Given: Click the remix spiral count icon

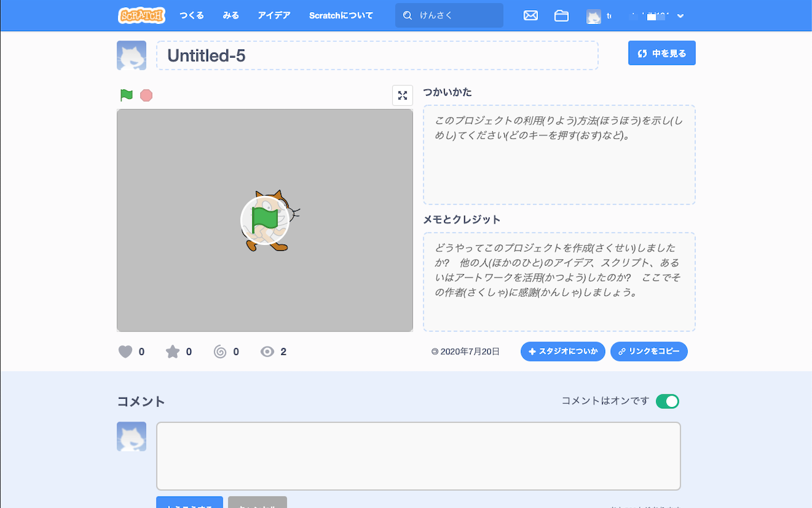Looking at the screenshot, I should (220, 351).
